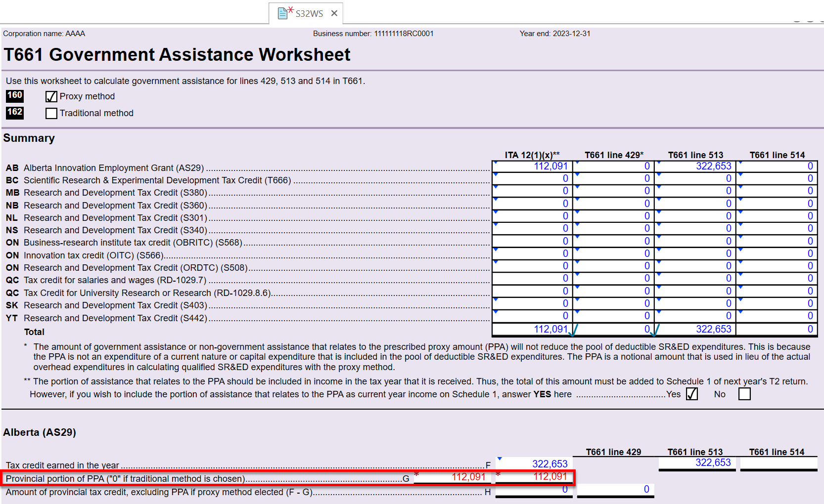Click SK (S403) row line 513 cell

pos(696,303)
